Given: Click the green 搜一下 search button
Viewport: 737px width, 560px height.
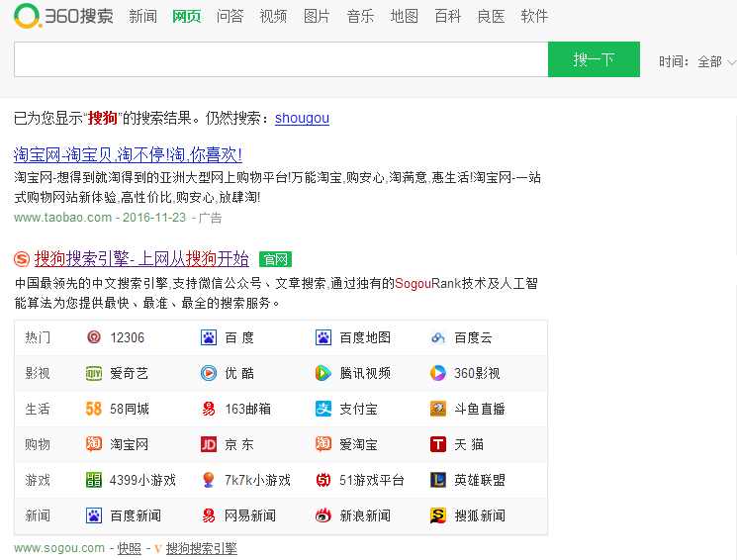Looking at the screenshot, I should [x=594, y=59].
